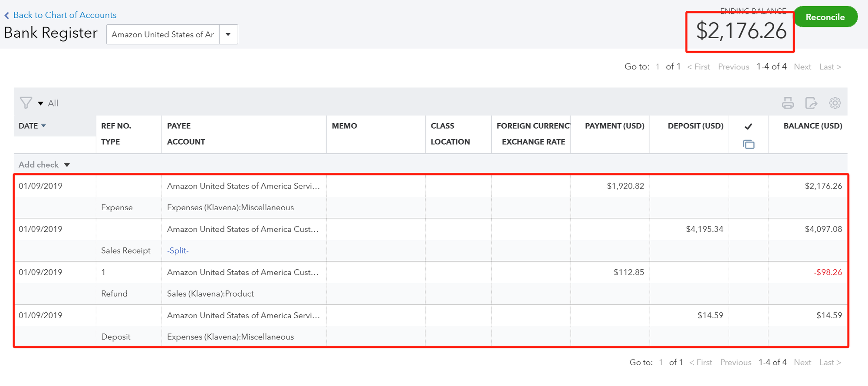Click the print register icon

[x=788, y=103]
